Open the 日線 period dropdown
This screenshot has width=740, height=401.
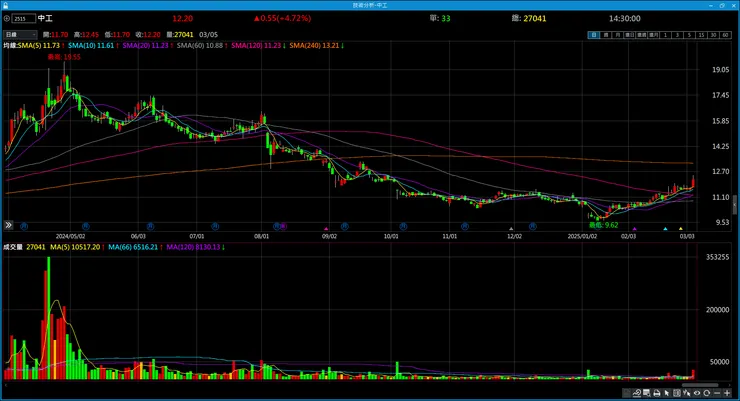pyautogui.click(x=20, y=34)
